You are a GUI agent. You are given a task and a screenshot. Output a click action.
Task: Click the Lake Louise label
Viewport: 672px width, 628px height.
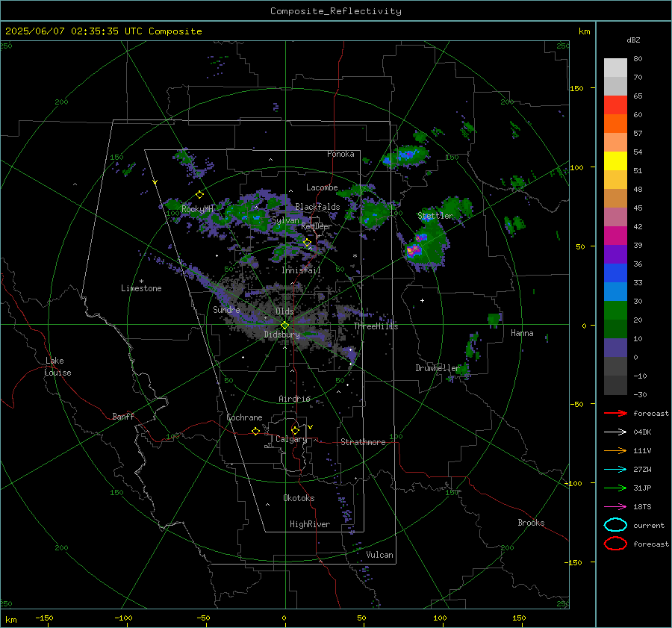tap(57, 367)
